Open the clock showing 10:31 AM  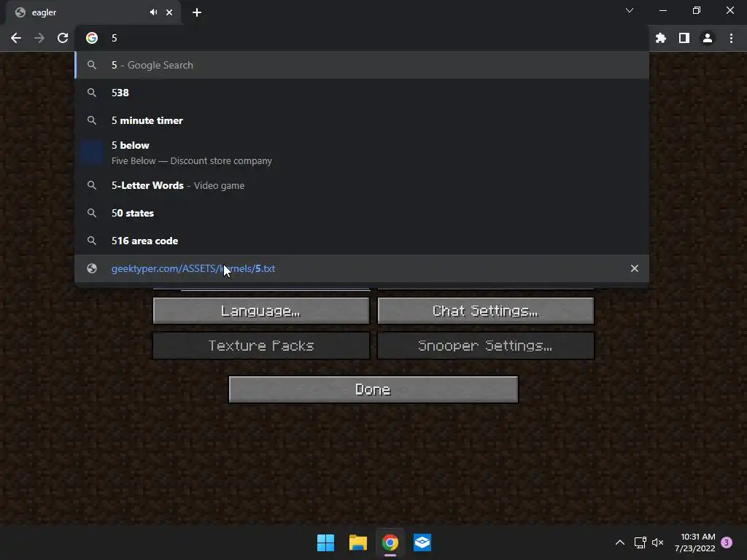[x=694, y=542]
